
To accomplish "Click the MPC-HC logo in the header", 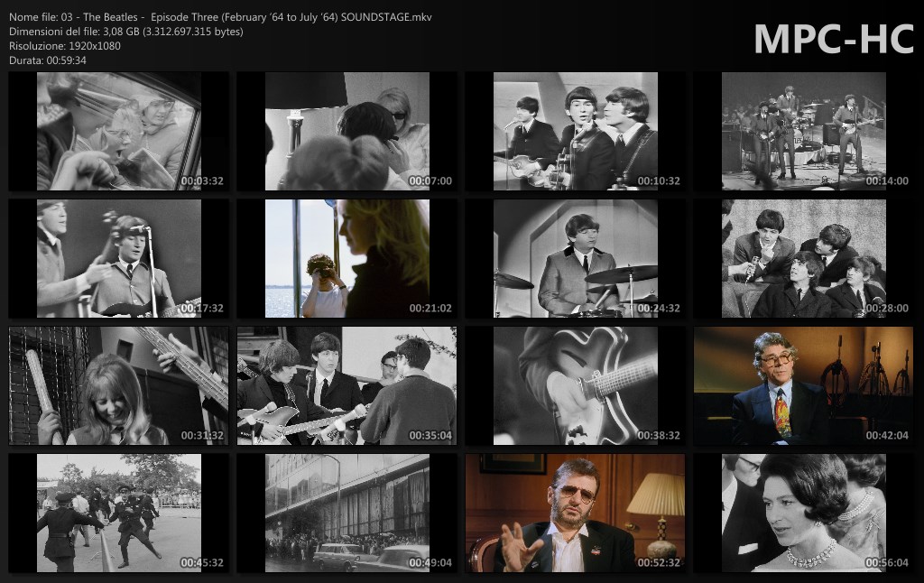I will tap(833, 39).
